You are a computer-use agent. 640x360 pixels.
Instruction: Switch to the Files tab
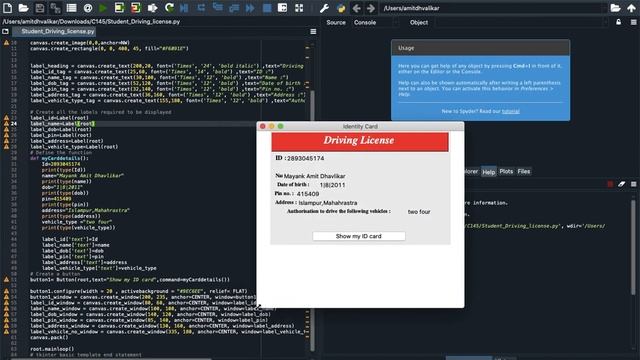point(524,171)
